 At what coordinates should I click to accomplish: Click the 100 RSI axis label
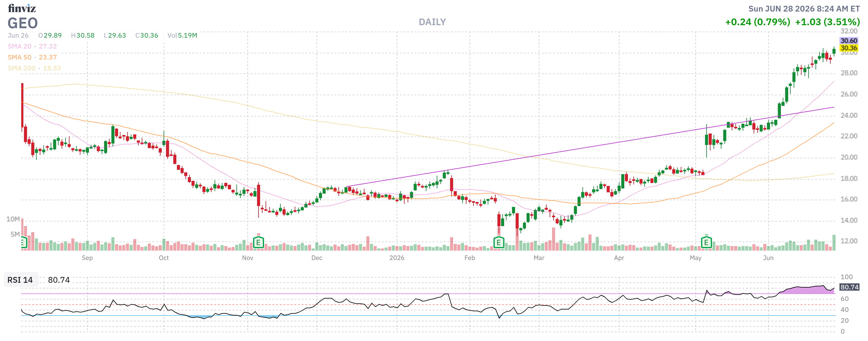846,277
